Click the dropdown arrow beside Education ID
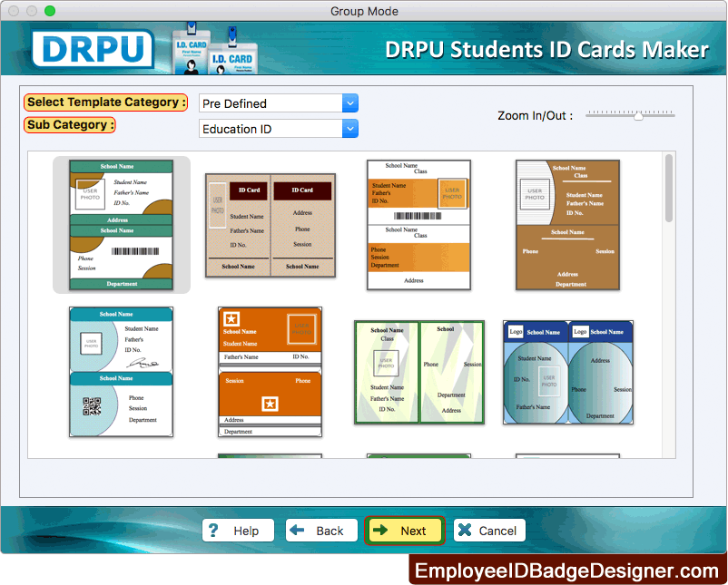The width and height of the screenshot is (728, 585). pos(349,129)
